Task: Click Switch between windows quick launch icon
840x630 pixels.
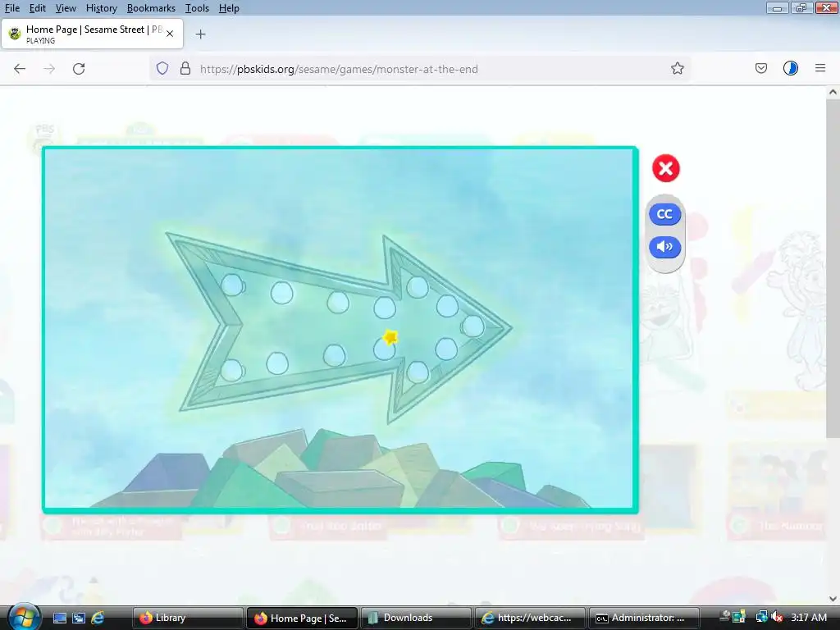Action: [79, 618]
